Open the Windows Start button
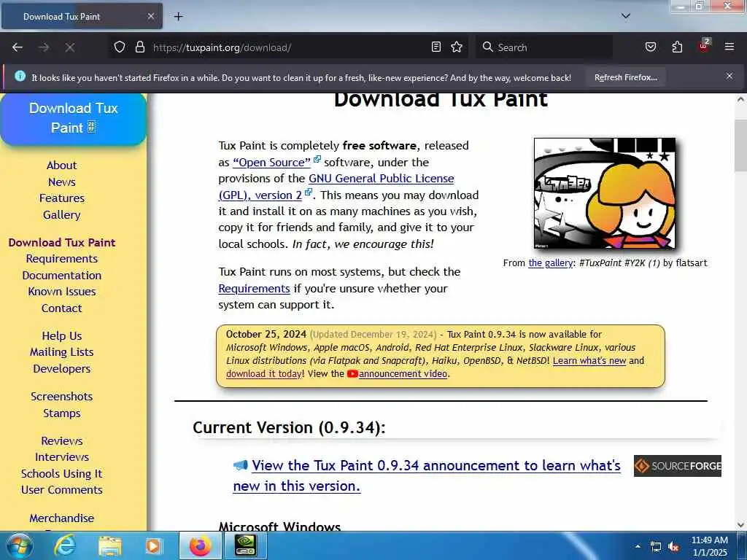Viewport: 747px width, 560px height. pyautogui.click(x=18, y=545)
